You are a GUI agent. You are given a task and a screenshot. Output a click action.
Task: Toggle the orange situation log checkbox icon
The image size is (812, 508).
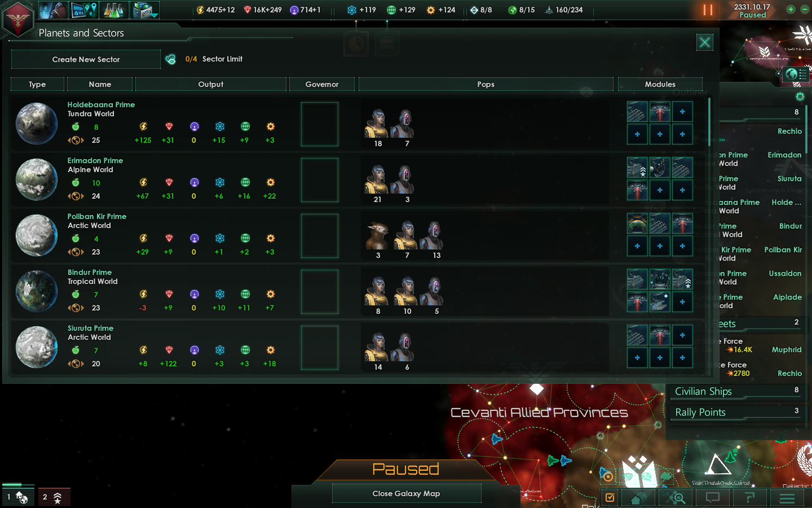tap(610, 498)
